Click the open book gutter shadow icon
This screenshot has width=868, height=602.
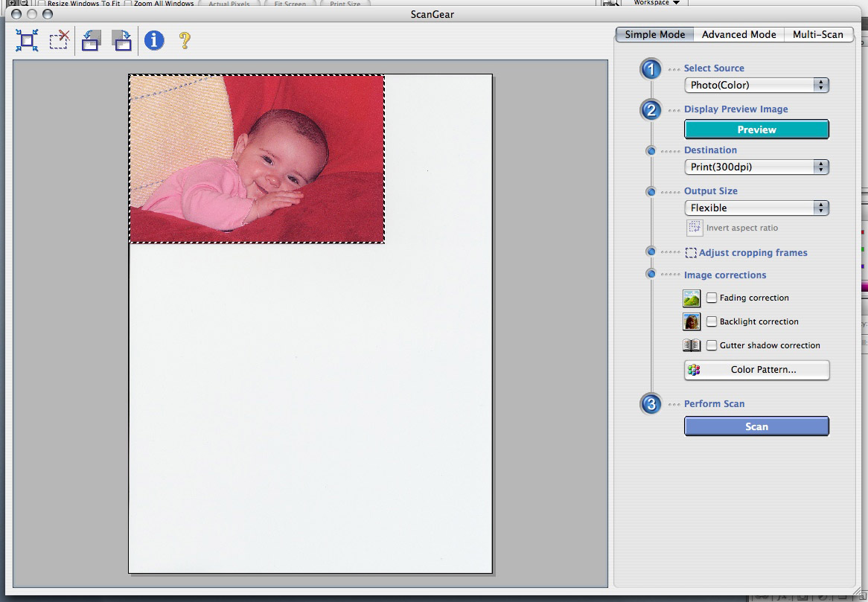click(692, 345)
